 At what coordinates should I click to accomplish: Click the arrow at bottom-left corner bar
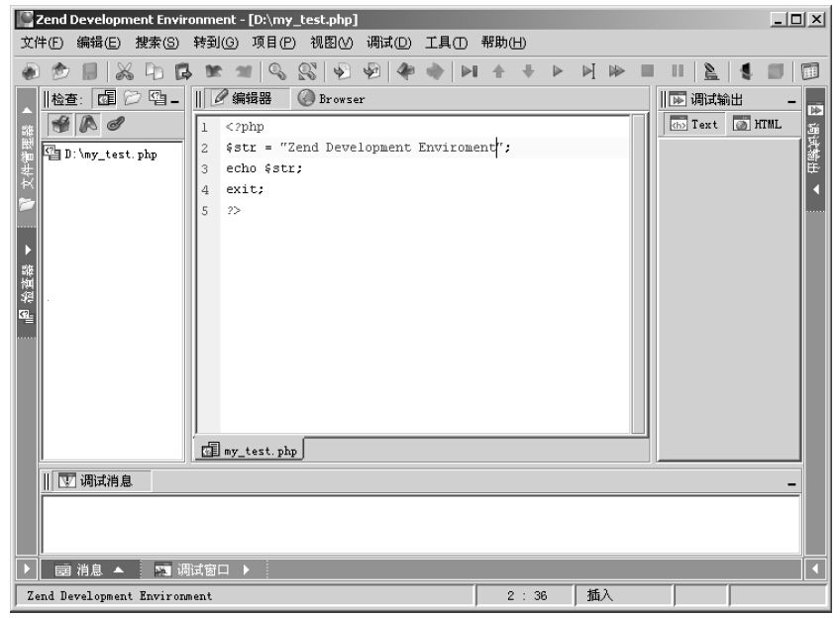coord(27,568)
